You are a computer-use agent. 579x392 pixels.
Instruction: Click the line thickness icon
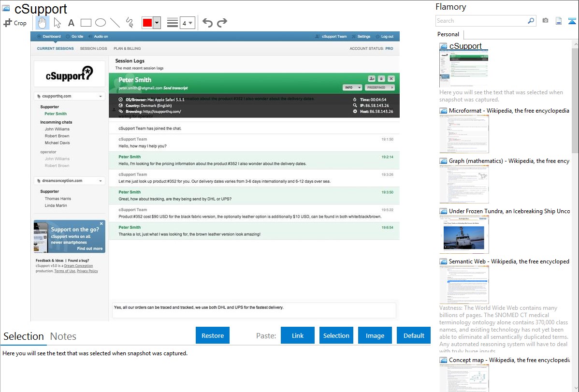[173, 23]
